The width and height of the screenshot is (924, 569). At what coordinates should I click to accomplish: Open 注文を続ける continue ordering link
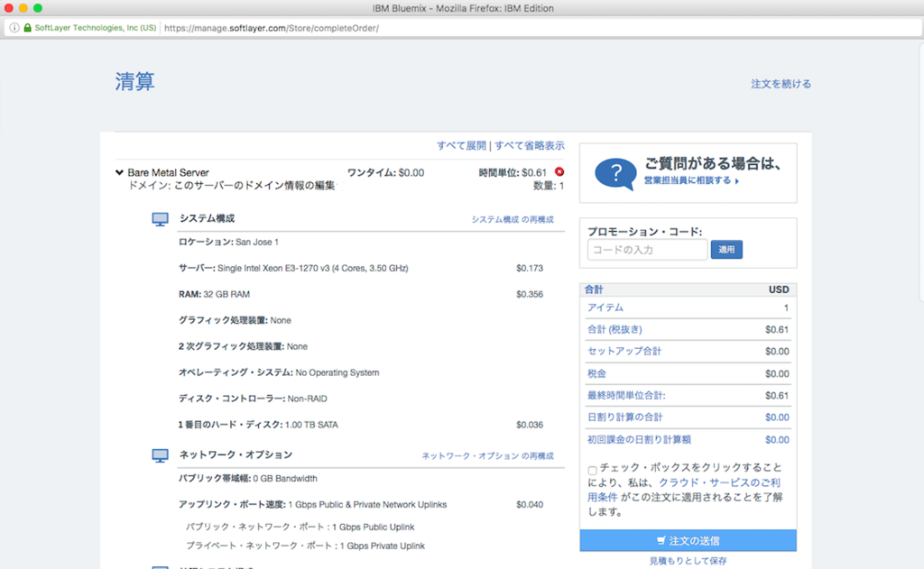781,84
